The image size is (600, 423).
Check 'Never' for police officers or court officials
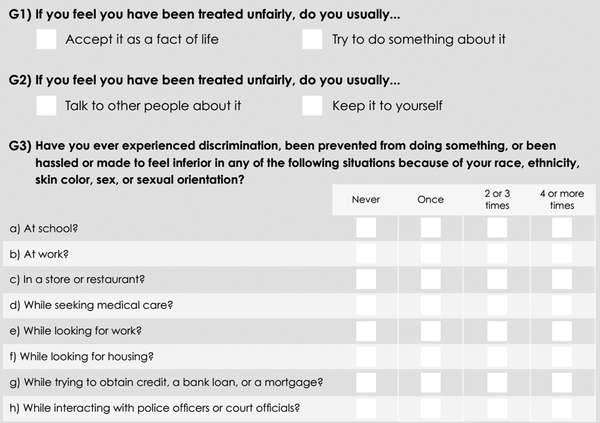click(x=366, y=408)
